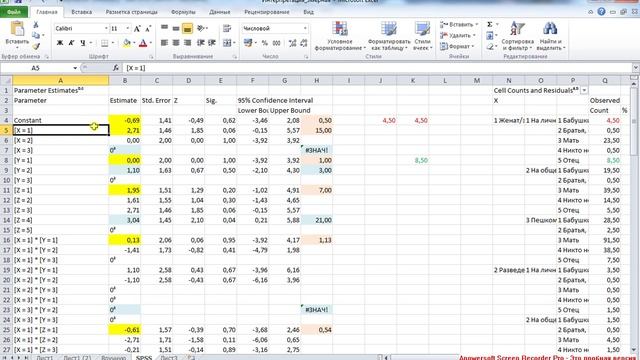Open Найти и выделить menu
Screen dimensions: 640x360
(550, 36)
